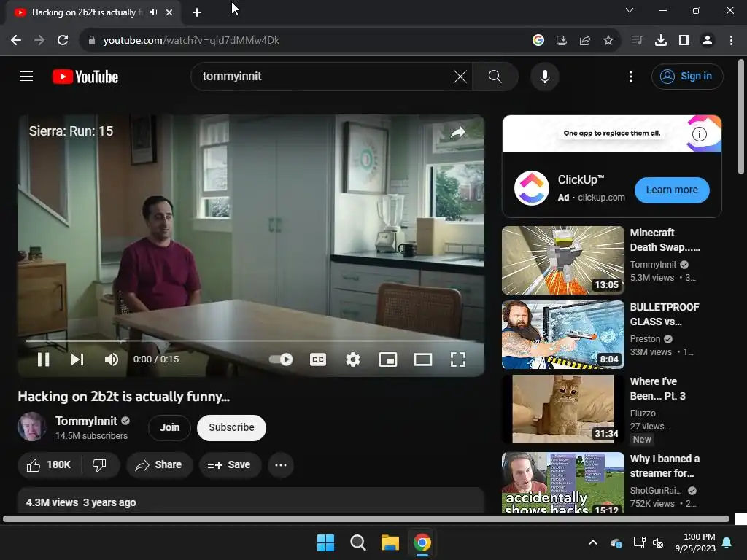Install app icon in address bar
This screenshot has height=560, width=747.
[562, 41]
